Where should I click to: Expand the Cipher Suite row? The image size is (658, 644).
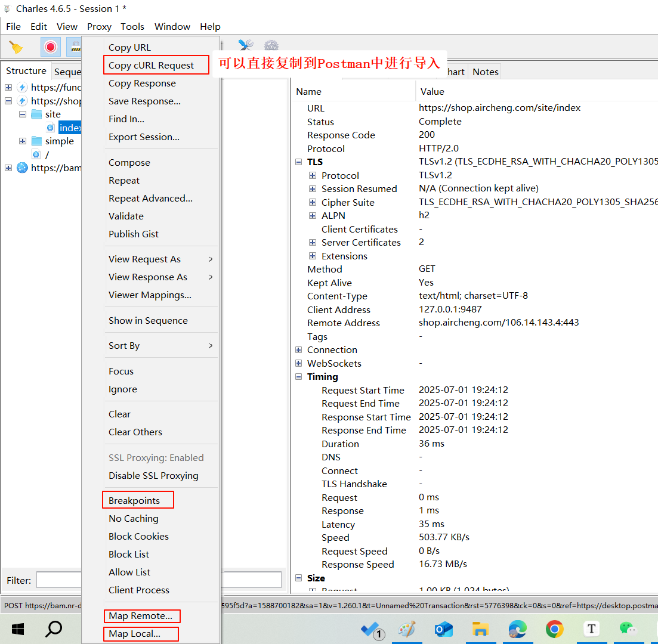[313, 202]
